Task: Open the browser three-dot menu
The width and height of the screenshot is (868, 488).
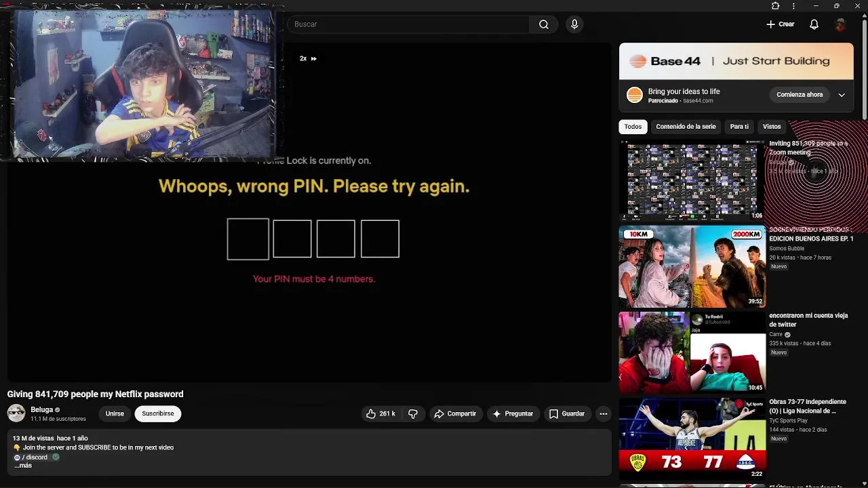Action: pyautogui.click(x=794, y=6)
